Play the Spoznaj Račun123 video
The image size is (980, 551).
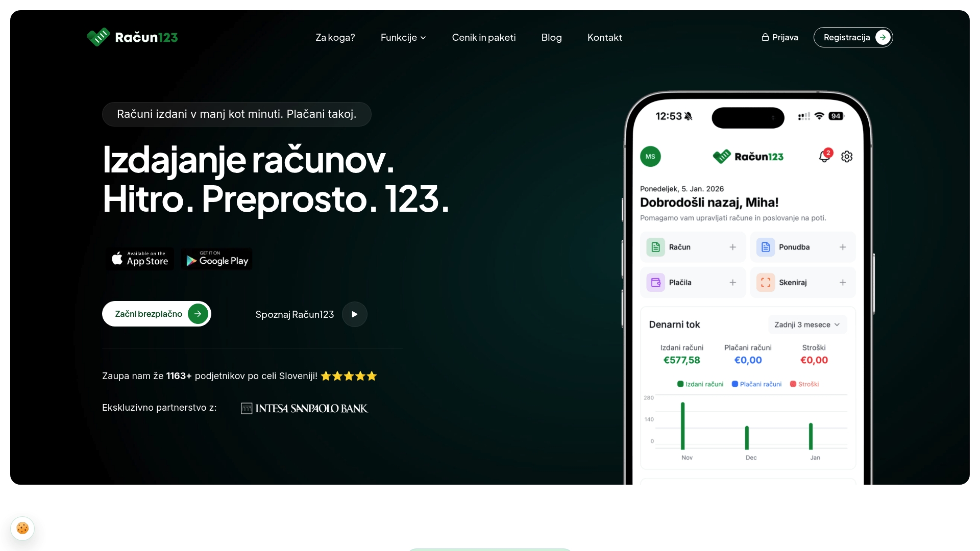tap(354, 314)
